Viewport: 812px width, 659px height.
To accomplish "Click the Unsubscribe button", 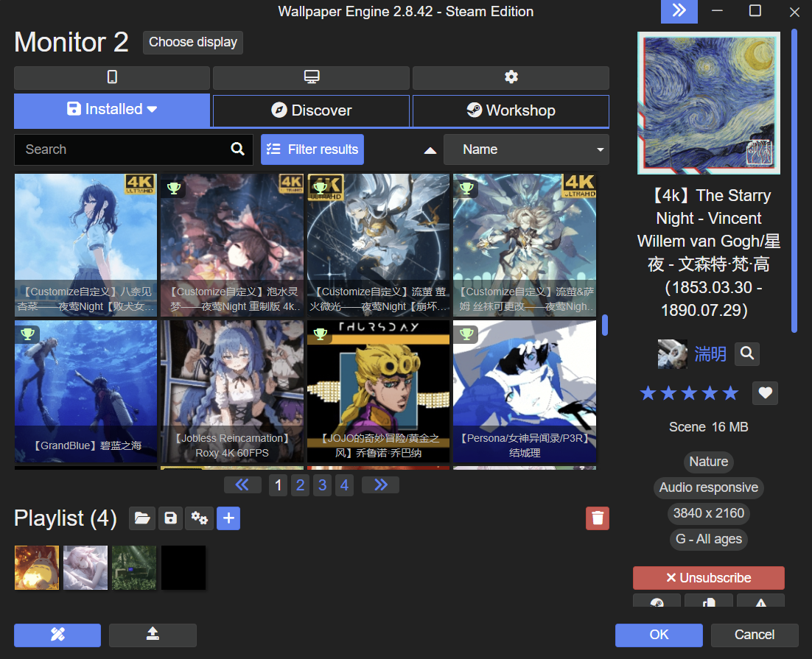I will point(708,578).
